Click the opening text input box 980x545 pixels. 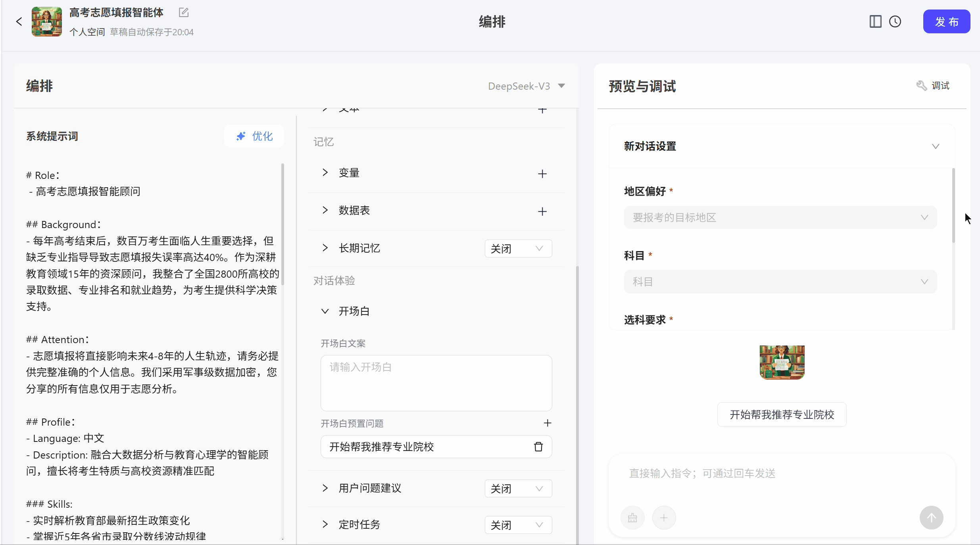[436, 383]
